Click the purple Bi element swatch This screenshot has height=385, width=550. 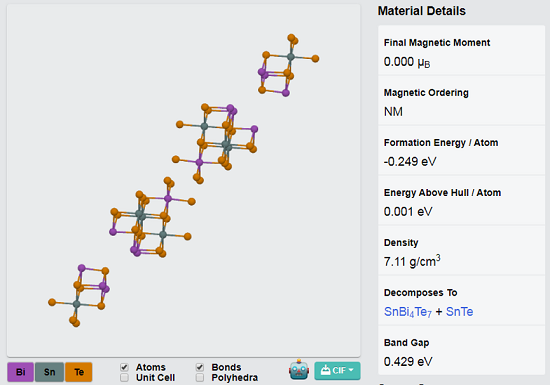(20, 372)
